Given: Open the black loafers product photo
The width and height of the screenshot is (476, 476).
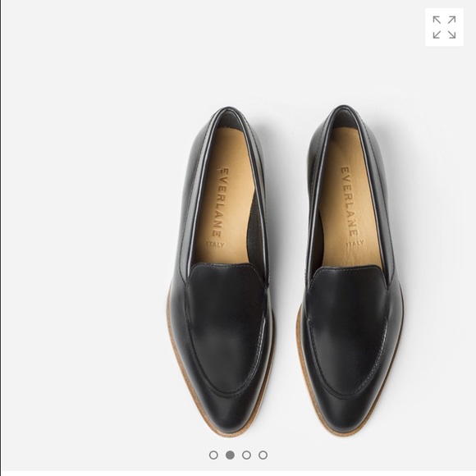Looking at the screenshot, I should 286,270.
